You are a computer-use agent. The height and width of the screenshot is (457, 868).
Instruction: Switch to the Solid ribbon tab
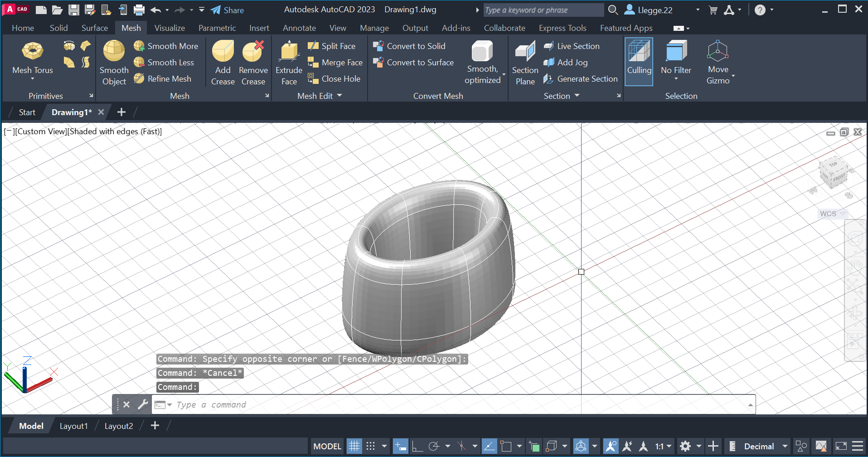tap(58, 28)
